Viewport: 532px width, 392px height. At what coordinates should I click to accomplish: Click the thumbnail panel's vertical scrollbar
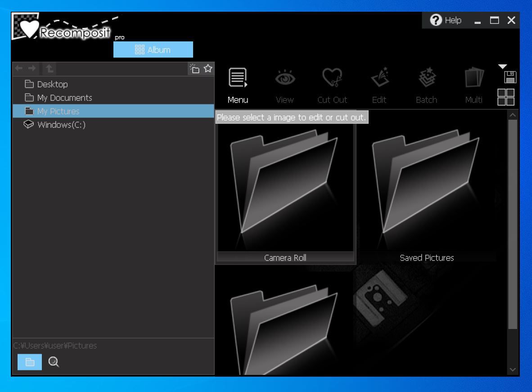(513, 225)
